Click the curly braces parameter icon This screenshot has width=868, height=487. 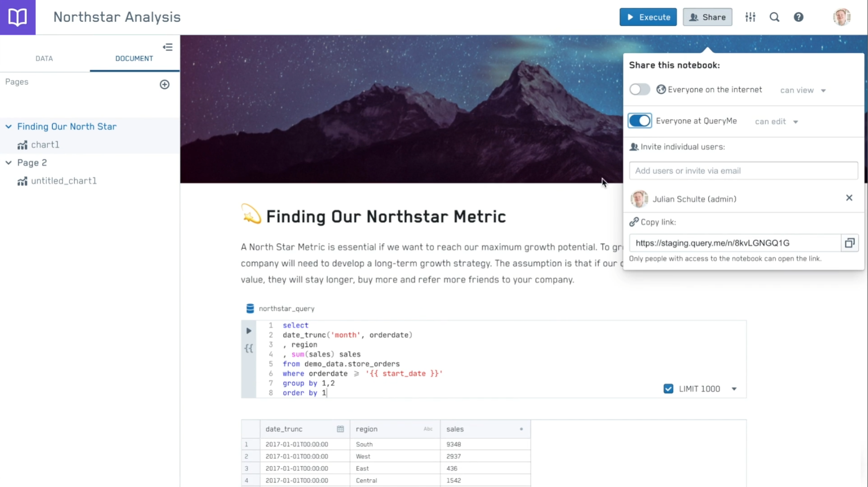point(249,349)
